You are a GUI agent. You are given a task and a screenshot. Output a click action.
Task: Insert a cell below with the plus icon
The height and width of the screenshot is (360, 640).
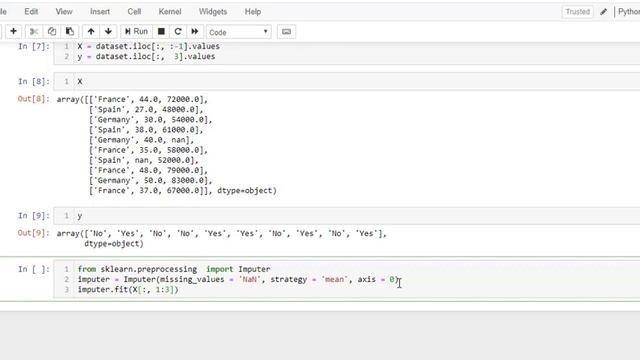pos(13,31)
